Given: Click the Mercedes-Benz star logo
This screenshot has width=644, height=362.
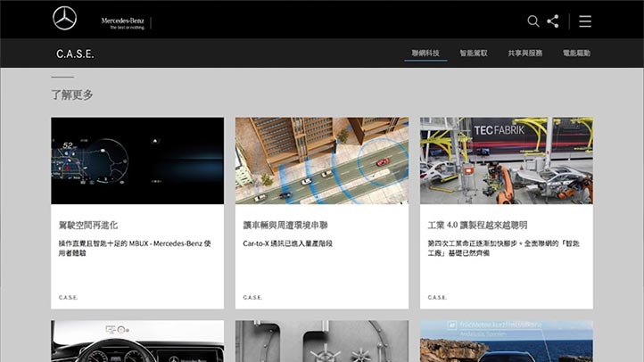Looking at the screenshot, I should point(64,19).
